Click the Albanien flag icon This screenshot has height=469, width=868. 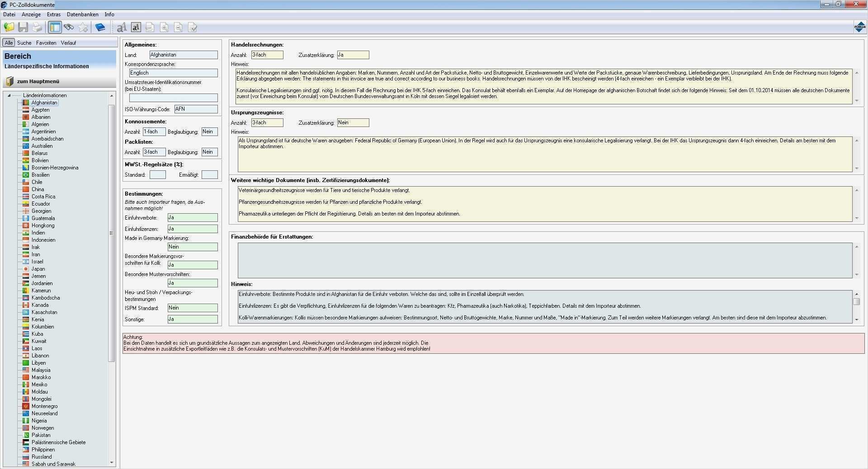coord(26,117)
